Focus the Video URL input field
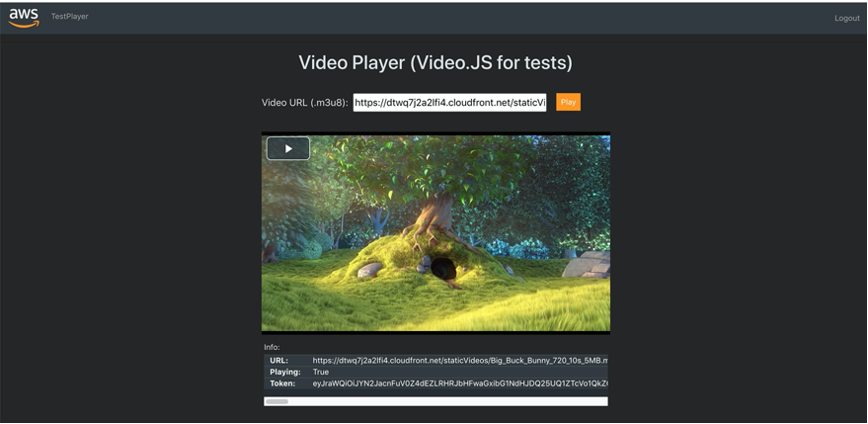The image size is (868, 424). [x=449, y=102]
